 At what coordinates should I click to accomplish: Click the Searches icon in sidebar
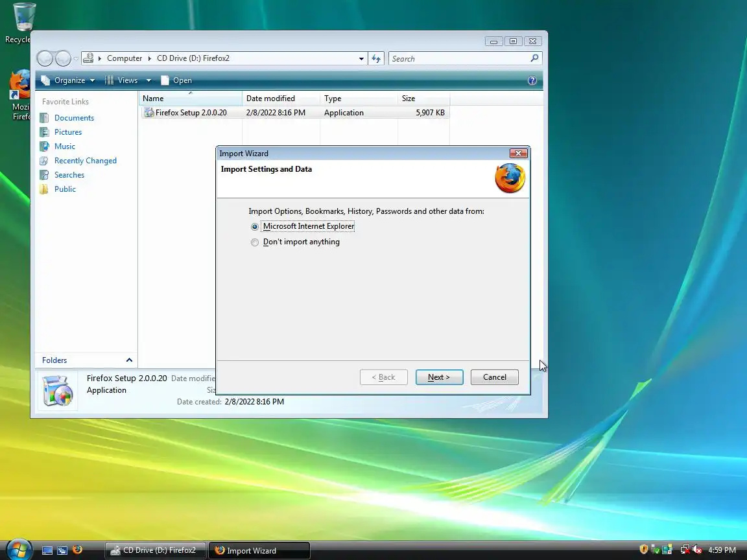pos(44,175)
